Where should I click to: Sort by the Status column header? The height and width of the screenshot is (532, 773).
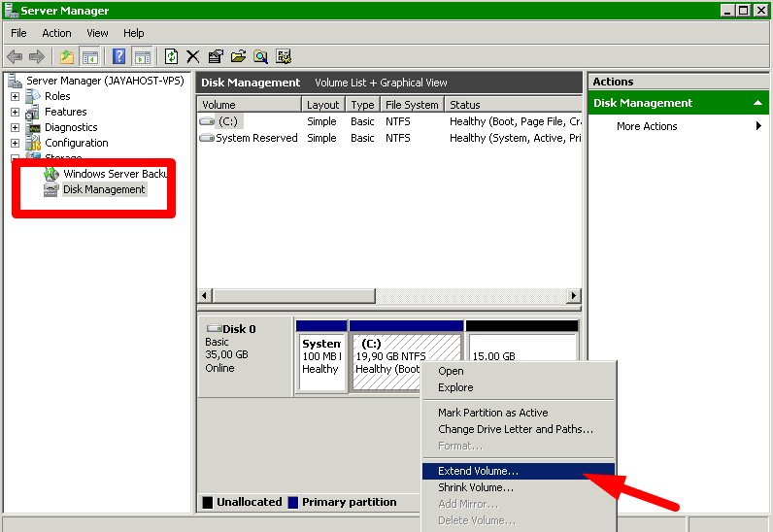click(x=513, y=105)
